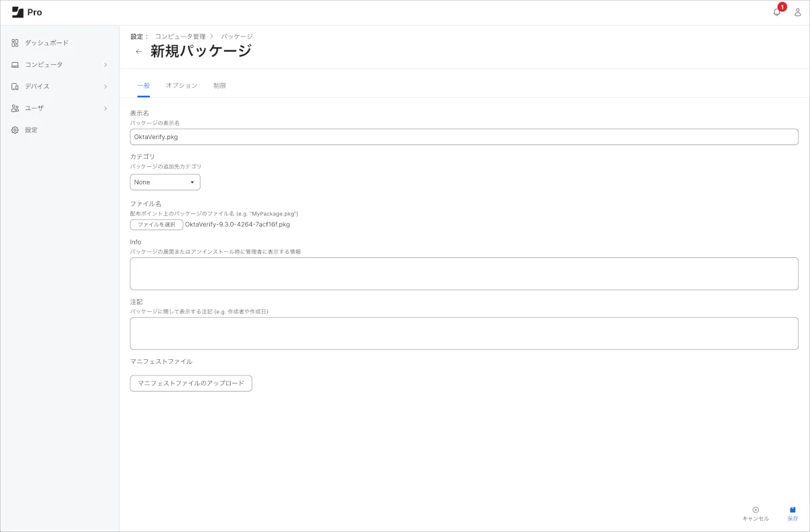This screenshot has width=810, height=532.
Task: Switch to the オプション tab
Action: pos(182,86)
